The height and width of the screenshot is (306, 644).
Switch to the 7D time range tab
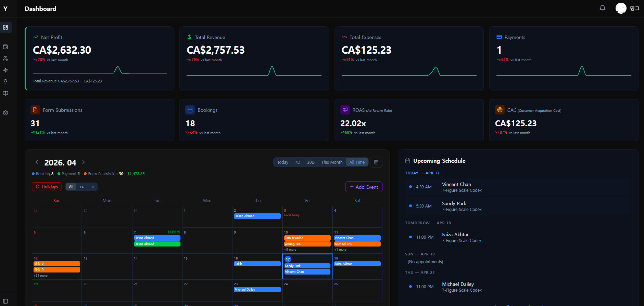pos(298,162)
